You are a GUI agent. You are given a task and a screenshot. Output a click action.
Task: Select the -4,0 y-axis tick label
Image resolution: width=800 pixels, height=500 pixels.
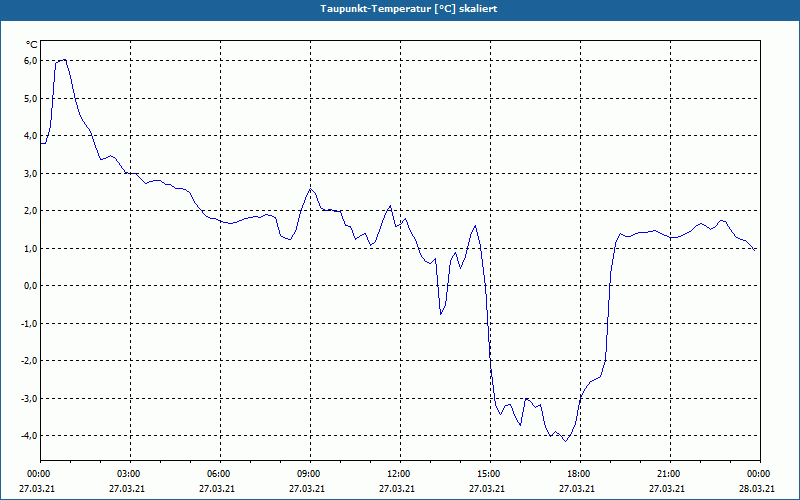(x=29, y=436)
